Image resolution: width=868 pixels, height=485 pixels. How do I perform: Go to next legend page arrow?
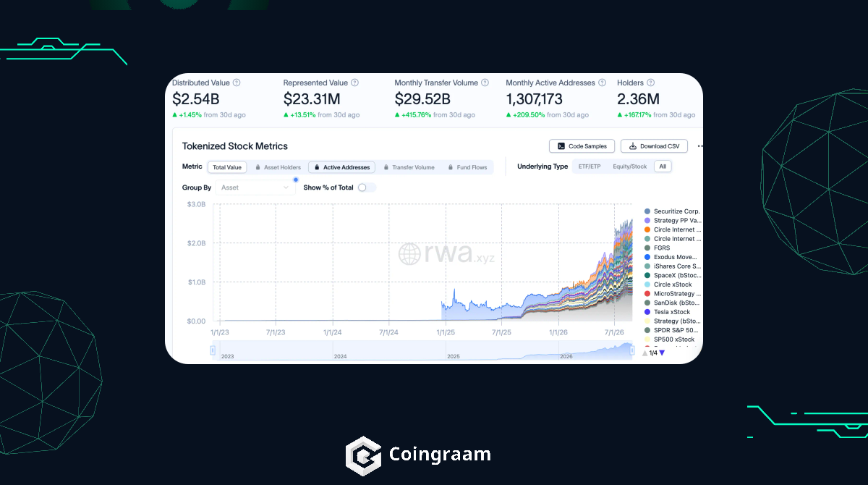point(662,353)
